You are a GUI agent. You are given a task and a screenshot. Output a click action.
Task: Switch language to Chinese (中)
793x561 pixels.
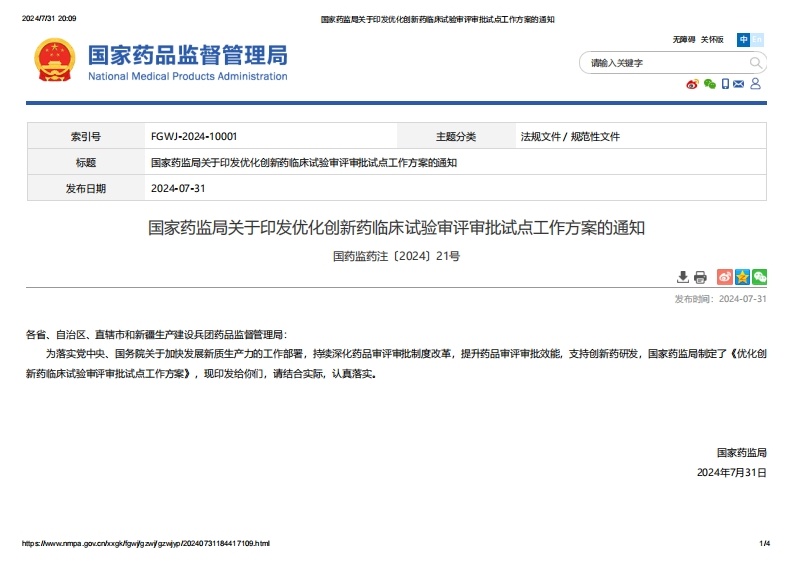(743, 40)
